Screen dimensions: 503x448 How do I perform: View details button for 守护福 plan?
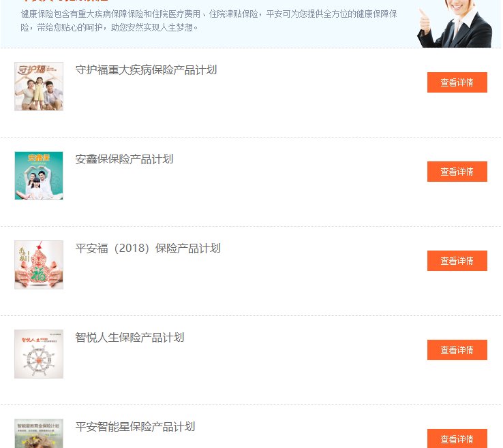[457, 82]
